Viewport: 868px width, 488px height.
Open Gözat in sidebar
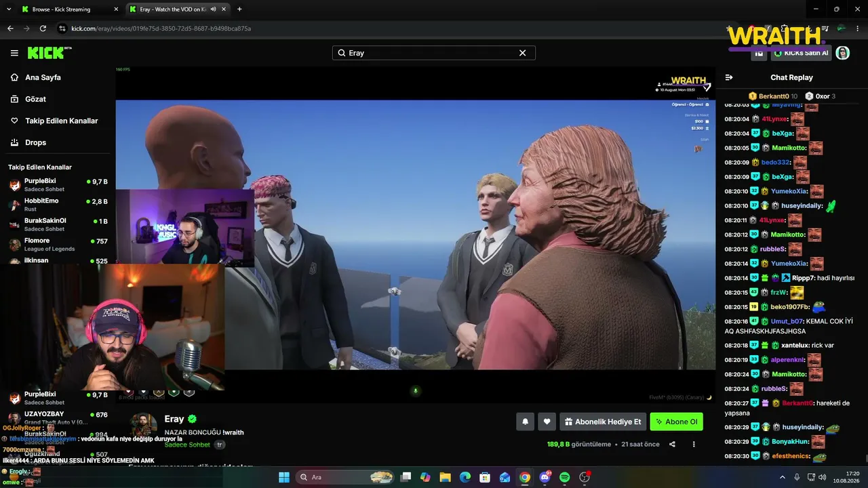(56, 99)
